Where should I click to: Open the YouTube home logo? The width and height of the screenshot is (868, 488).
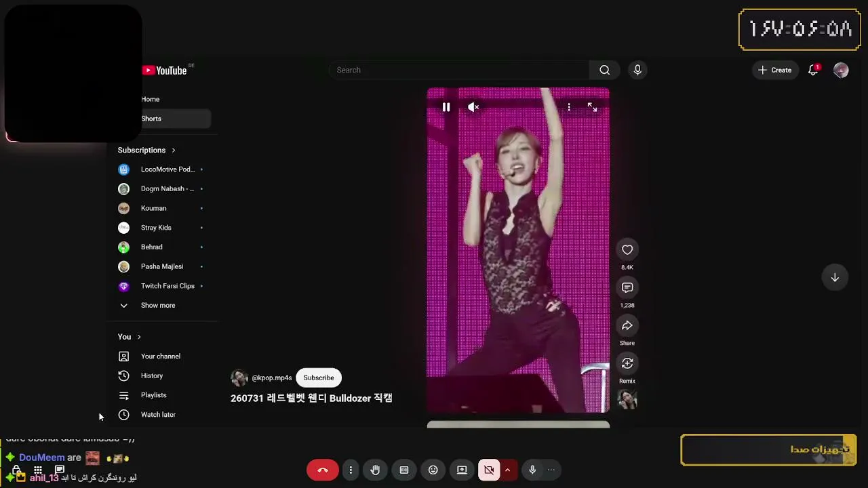(165, 70)
